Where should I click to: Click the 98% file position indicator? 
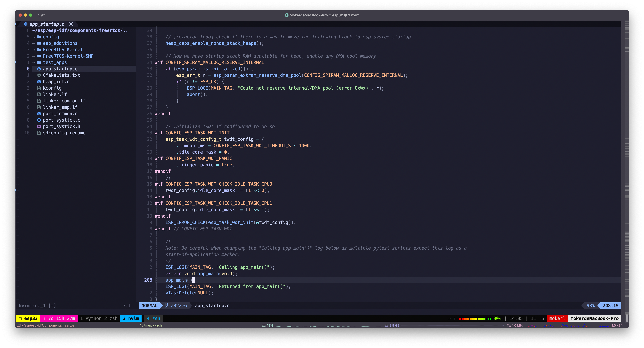591,305
